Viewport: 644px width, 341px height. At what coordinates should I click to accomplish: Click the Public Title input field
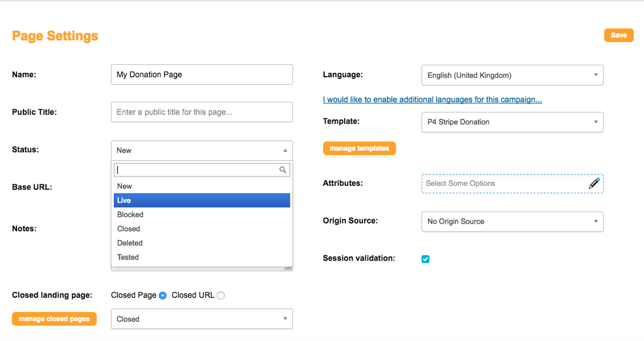coord(202,112)
